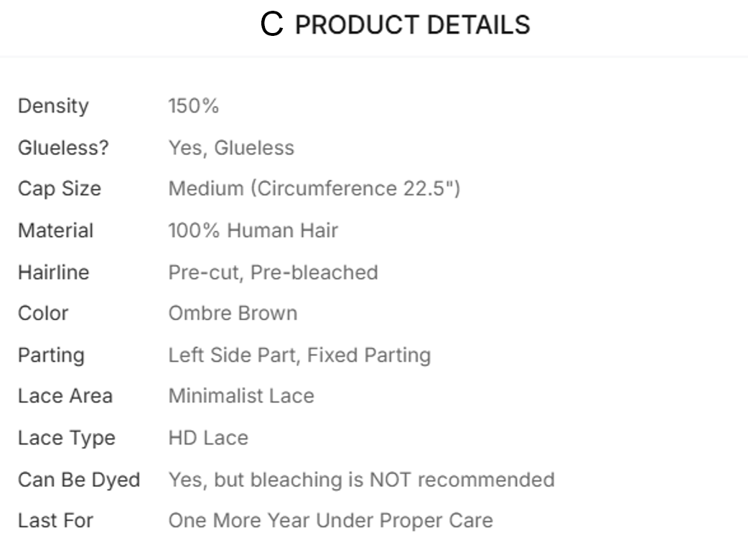The image size is (748, 560).
Task: Click the 'Ombre Brown' color value
Action: [233, 313]
